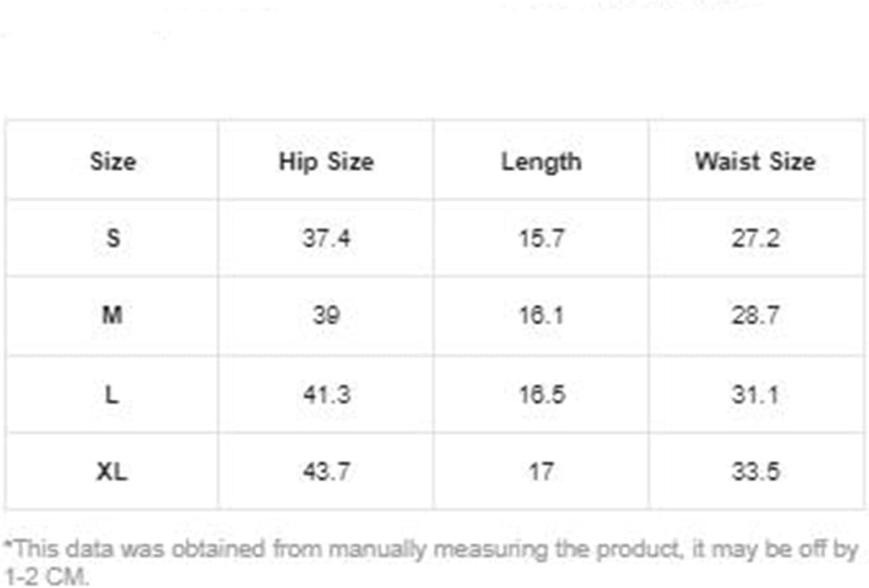The width and height of the screenshot is (869, 588).
Task: Click hip size value 43.7
Action: tap(326, 471)
